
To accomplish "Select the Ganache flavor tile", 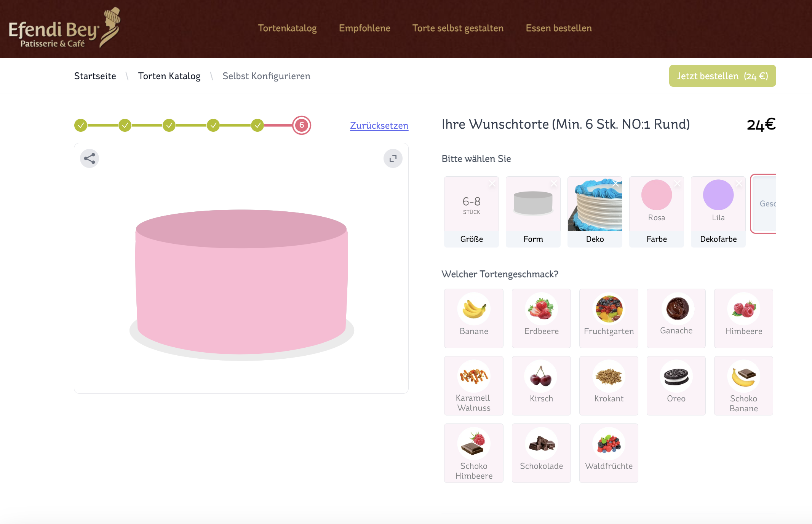I will pyautogui.click(x=676, y=318).
